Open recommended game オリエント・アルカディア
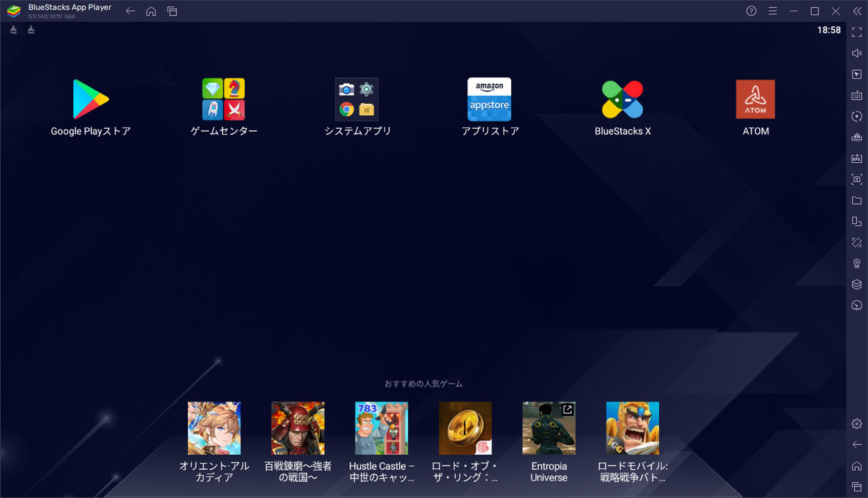Screen dimensions: 868x498 click(x=214, y=428)
